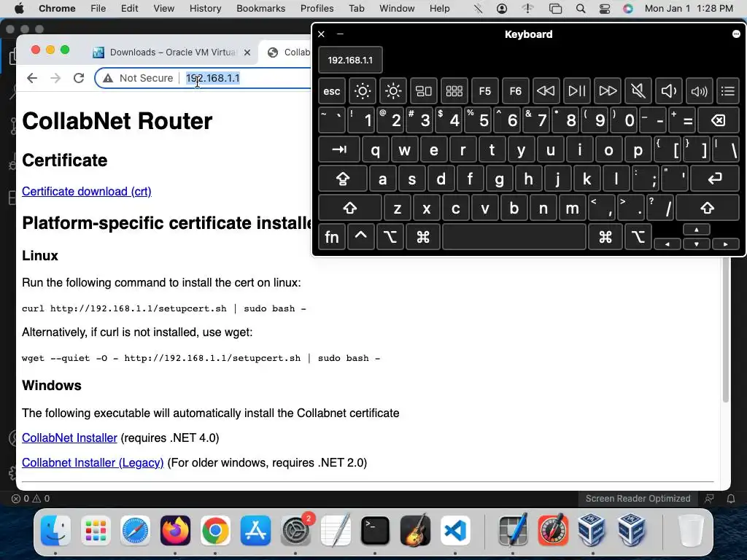
Task: Tap the left arrow key
Action: [667, 244]
